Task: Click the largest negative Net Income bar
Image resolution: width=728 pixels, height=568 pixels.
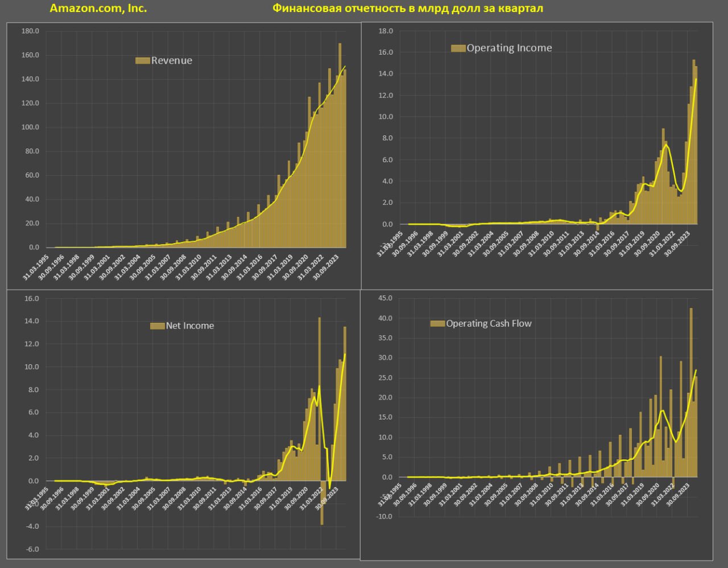Action: (x=322, y=503)
